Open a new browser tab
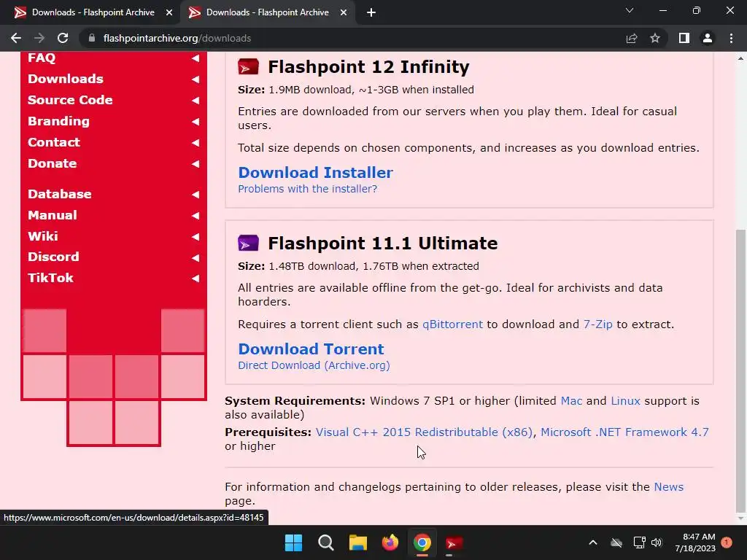747x560 pixels. tap(371, 12)
